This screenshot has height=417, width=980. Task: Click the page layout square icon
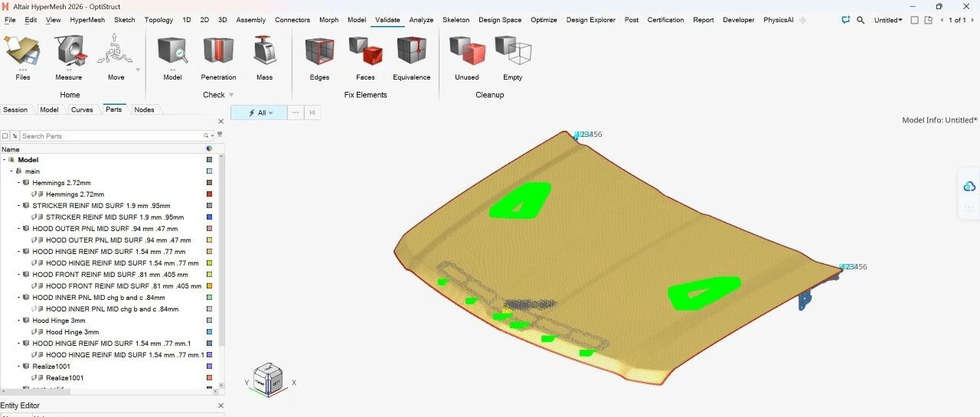(x=915, y=20)
